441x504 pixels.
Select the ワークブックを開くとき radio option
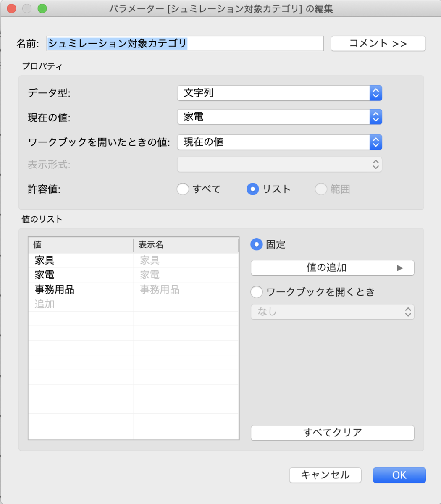click(257, 291)
